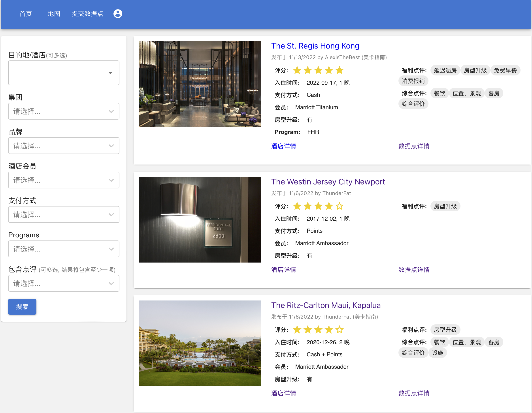
Task: Click the stay date '2017-12-02, 1 晚'
Action: click(328, 219)
